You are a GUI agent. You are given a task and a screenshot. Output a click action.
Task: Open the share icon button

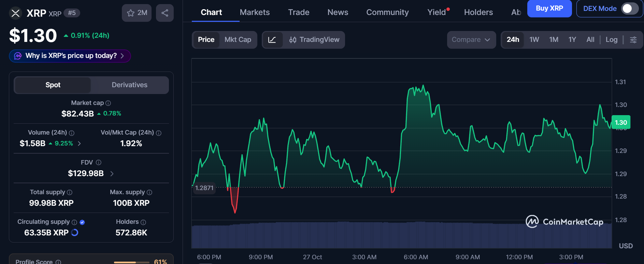165,13
